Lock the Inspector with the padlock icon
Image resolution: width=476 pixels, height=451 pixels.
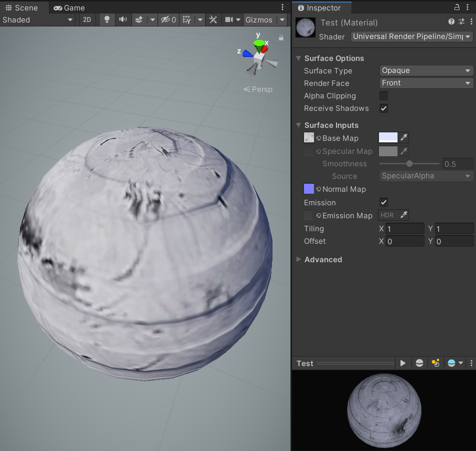[x=456, y=7]
